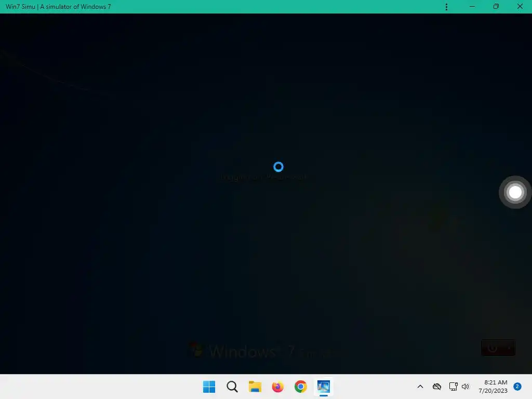Open network status tray icon
The width and height of the screenshot is (532, 399).
[453, 387]
